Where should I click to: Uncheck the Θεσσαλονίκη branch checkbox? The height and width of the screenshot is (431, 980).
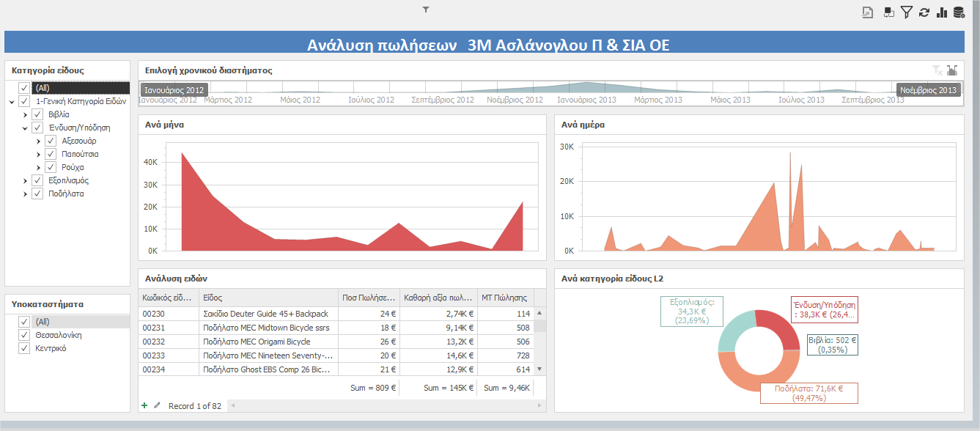[24, 335]
